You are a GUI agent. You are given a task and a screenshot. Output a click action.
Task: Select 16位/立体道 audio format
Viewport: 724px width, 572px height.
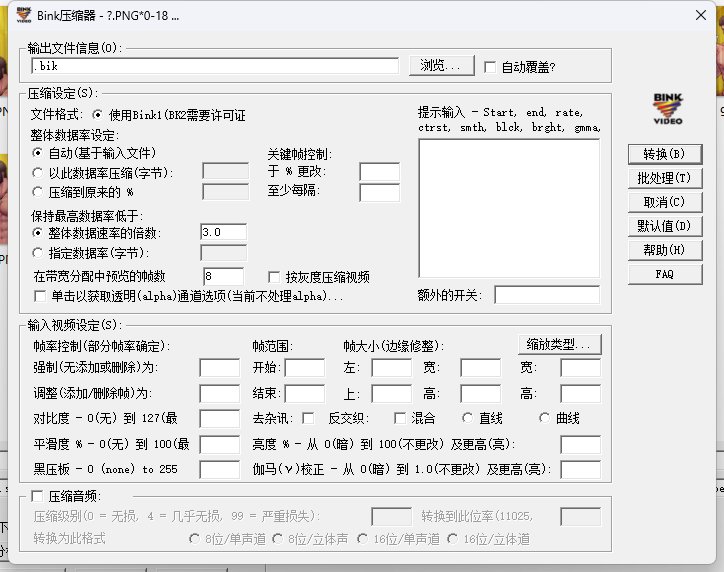(x=453, y=539)
